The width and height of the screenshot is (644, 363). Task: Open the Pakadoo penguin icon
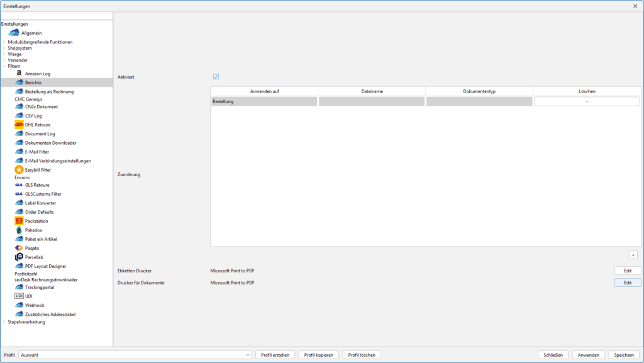[19, 230]
